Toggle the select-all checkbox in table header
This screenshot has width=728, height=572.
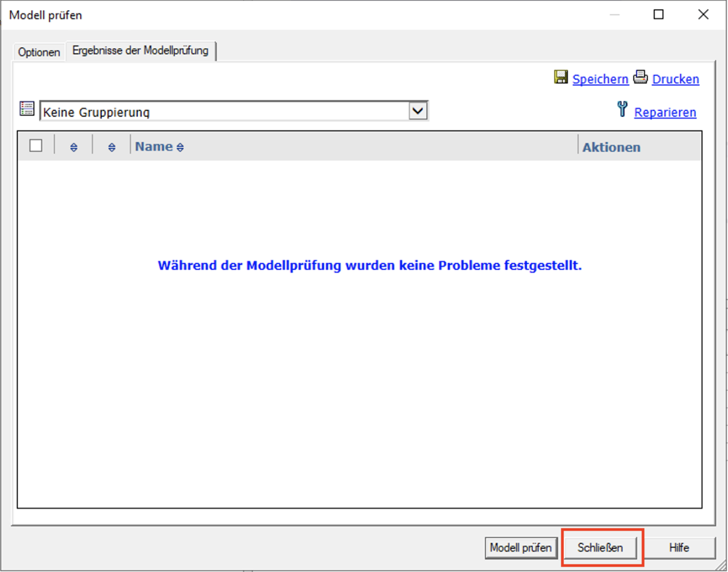36,146
